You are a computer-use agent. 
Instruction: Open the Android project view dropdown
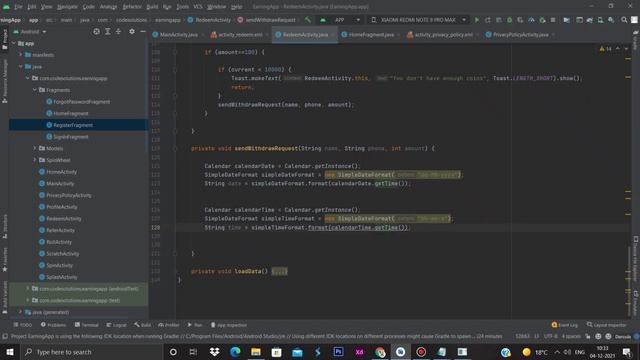(30, 31)
